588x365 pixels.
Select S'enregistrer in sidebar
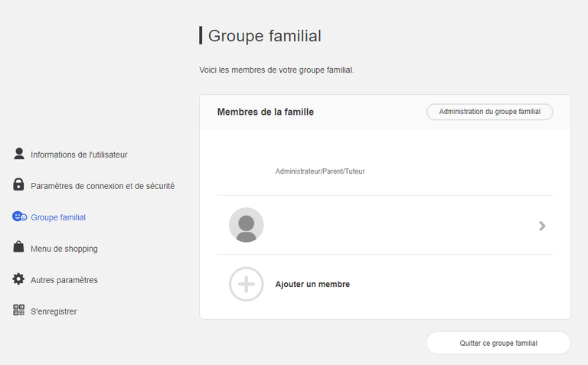54,311
